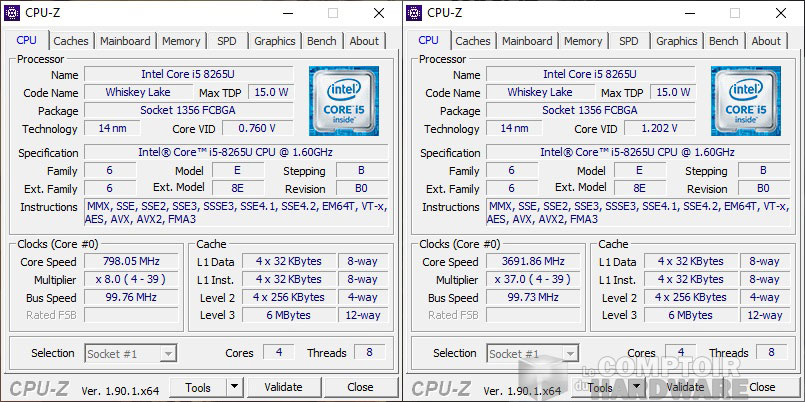Open the Tools dropdown arrow in right window
The height and width of the screenshot is (402, 805).
pyautogui.click(x=637, y=387)
